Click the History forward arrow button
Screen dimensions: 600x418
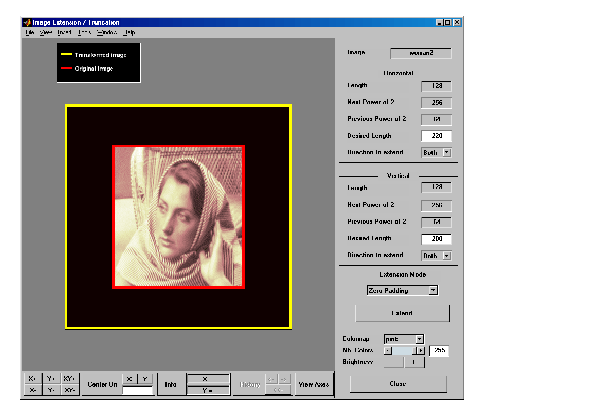tap(284, 379)
